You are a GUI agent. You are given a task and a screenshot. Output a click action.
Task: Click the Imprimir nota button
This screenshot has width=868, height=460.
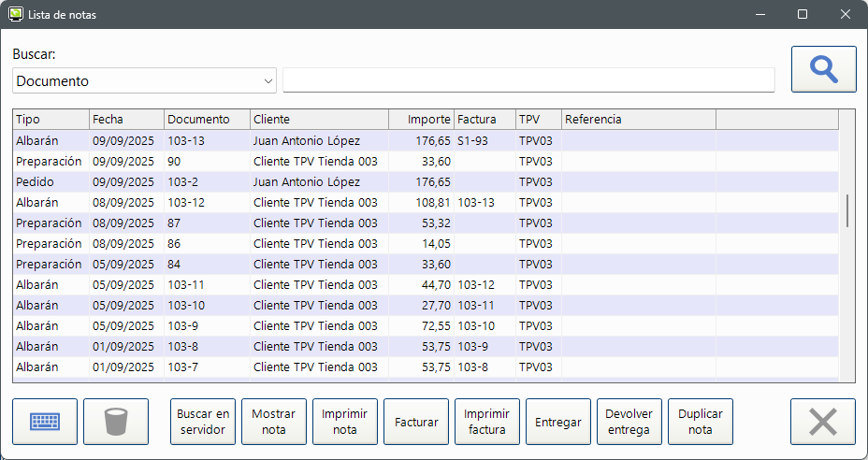tap(345, 422)
